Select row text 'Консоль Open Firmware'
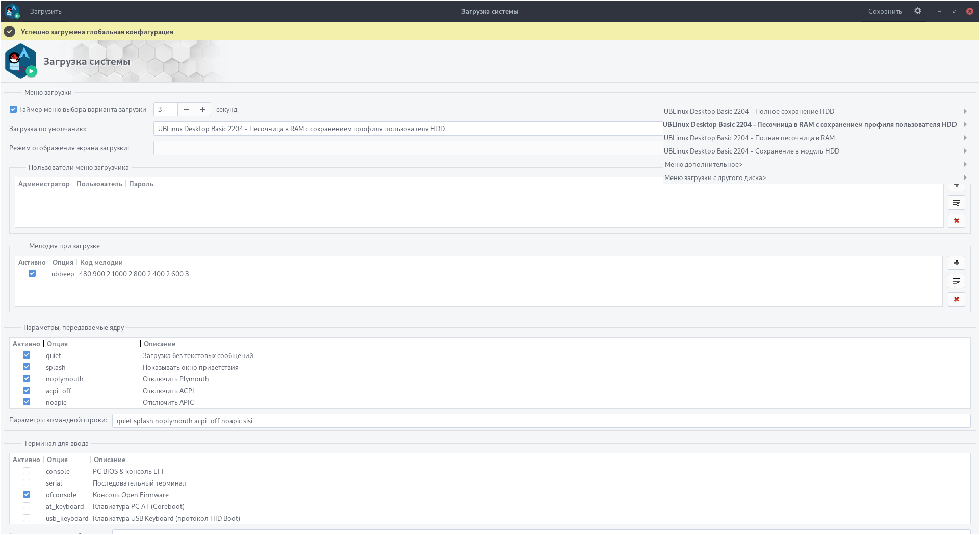This screenshot has width=980, height=535. pyautogui.click(x=131, y=495)
